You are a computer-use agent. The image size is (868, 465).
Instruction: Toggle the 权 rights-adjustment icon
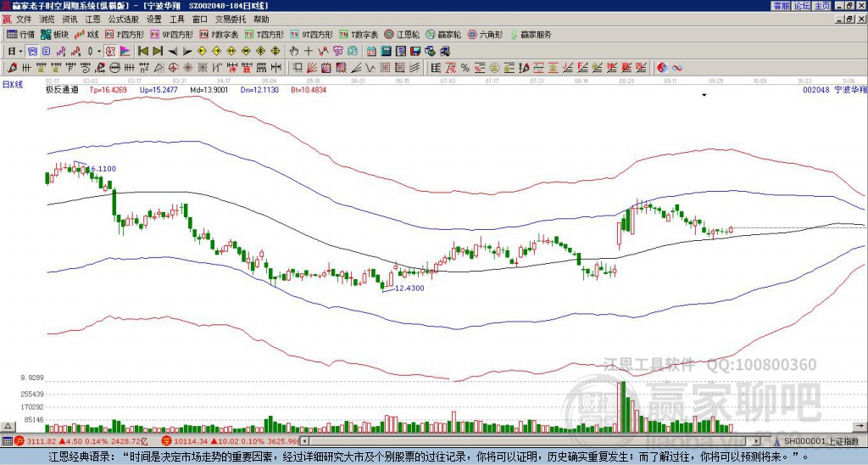[110, 51]
